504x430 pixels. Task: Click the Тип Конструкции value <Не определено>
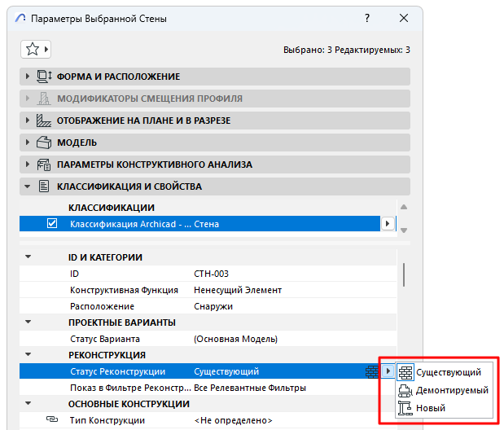(x=234, y=420)
